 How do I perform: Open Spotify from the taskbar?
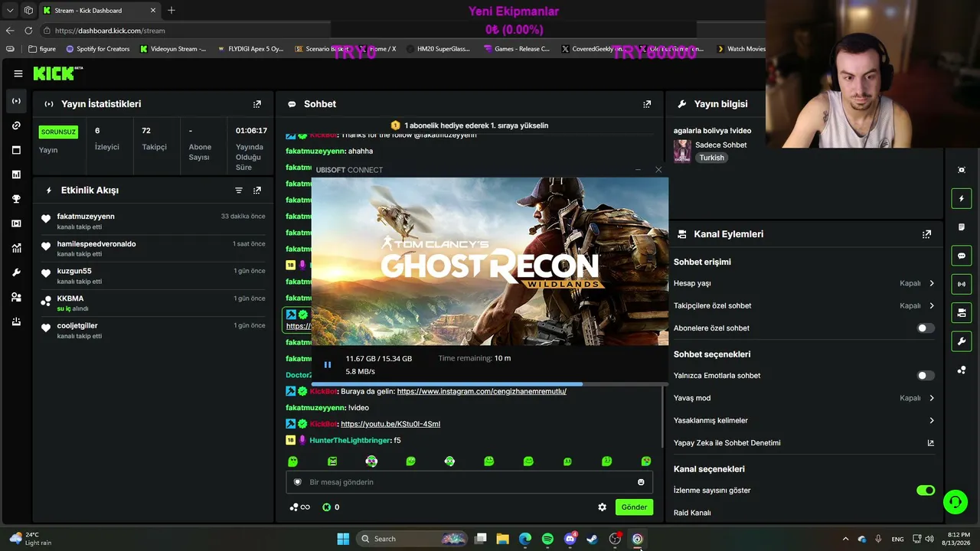tap(547, 539)
